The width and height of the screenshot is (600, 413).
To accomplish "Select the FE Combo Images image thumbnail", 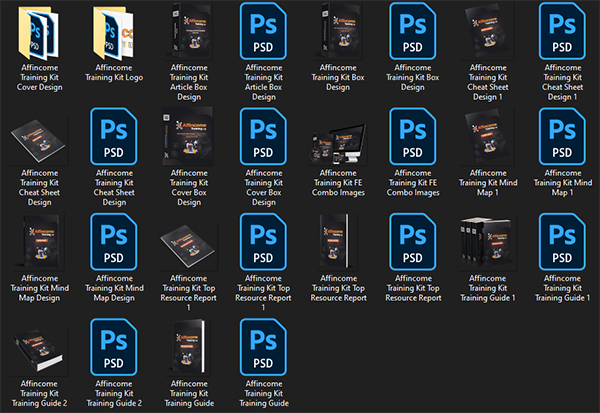I will pos(338,144).
